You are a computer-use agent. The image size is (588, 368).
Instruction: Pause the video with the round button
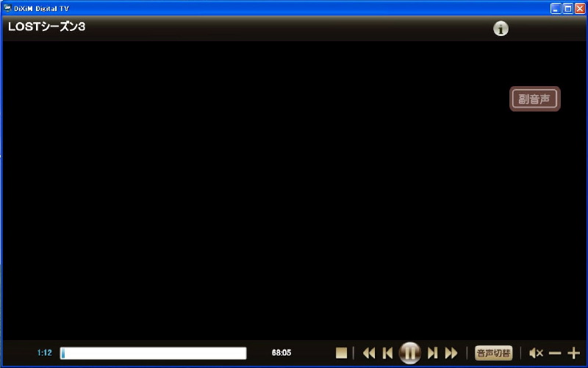[x=409, y=353]
